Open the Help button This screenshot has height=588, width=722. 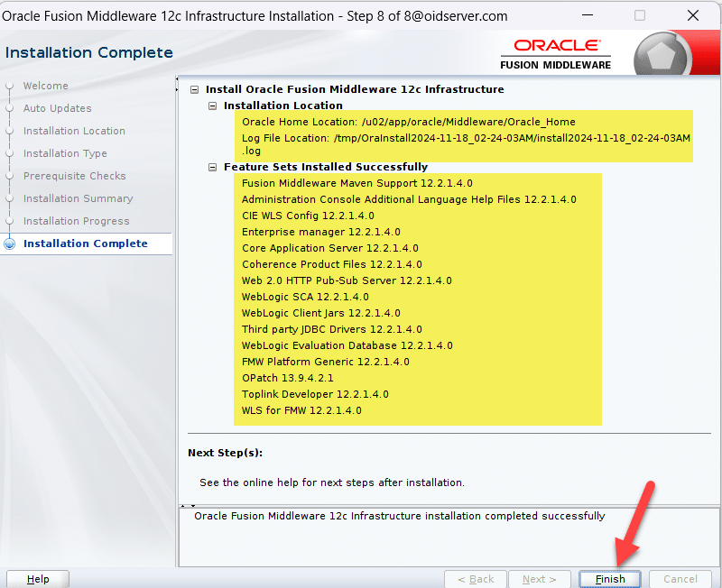pyautogui.click(x=38, y=579)
